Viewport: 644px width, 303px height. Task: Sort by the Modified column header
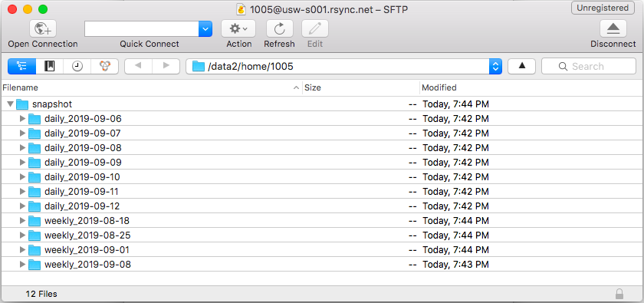pyautogui.click(x=531, y=87)
